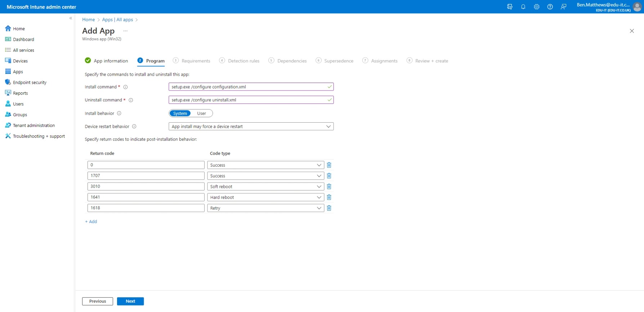Open the settings gear in header
This screenshot has width=644, height=312.
tap(537, 7)
